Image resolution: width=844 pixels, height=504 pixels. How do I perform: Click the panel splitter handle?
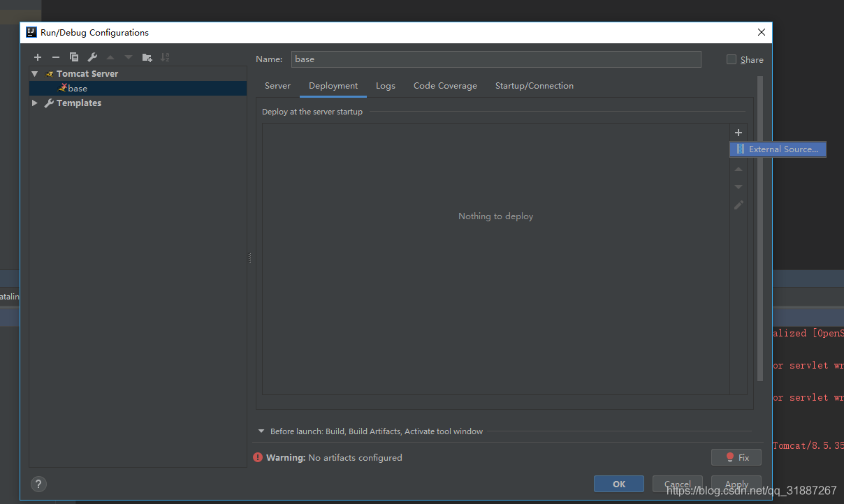[249, 258]
